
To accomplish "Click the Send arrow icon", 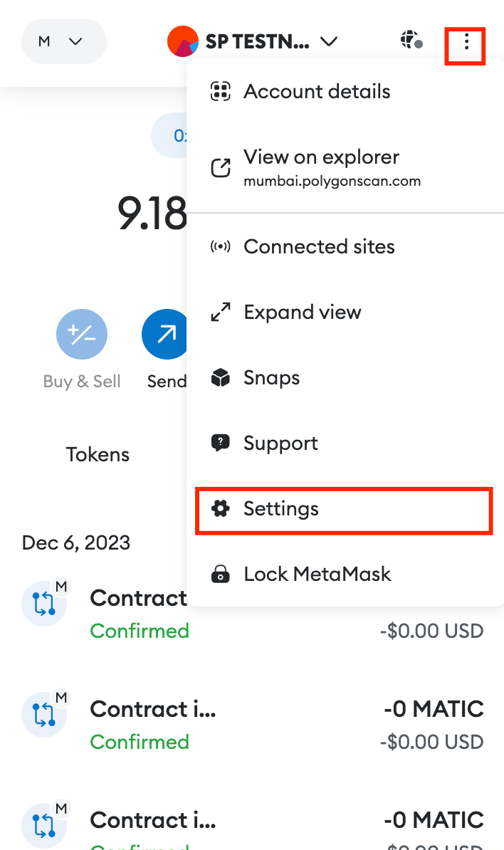I will point(165,334).
